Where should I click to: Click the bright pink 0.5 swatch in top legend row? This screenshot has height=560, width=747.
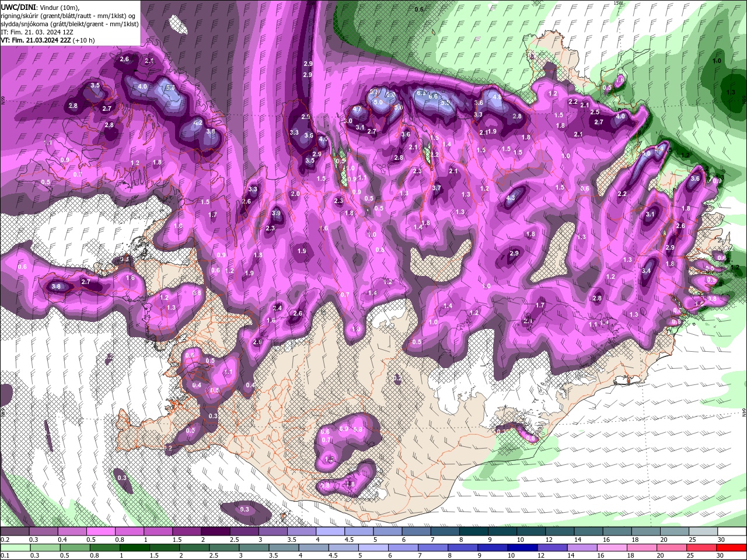click(x=100, y=531)
